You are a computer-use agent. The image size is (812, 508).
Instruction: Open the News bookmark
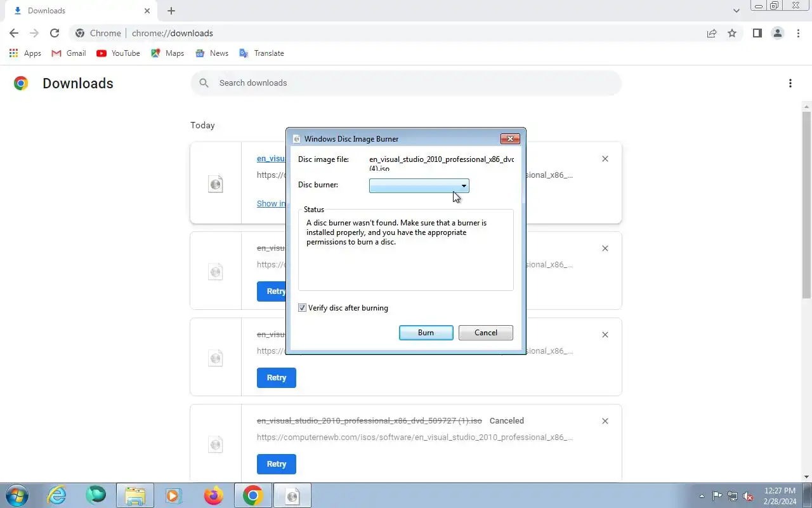click(212, 53)
